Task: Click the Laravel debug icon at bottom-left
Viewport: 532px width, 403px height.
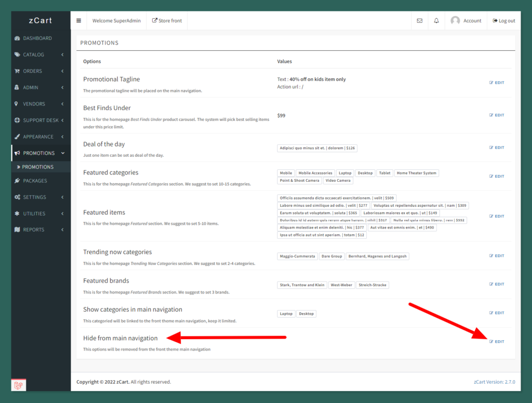Action: click(19, 385)
